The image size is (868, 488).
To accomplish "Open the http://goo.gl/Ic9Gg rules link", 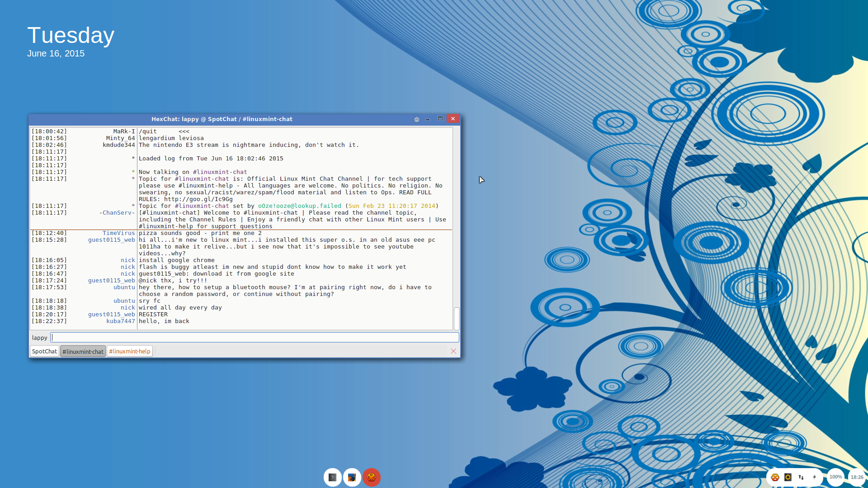I will click(x=198, y=199).
